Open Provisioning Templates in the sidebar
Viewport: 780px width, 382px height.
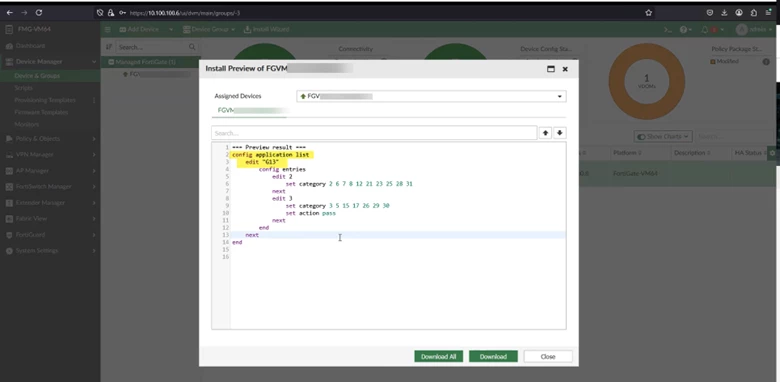45,100
